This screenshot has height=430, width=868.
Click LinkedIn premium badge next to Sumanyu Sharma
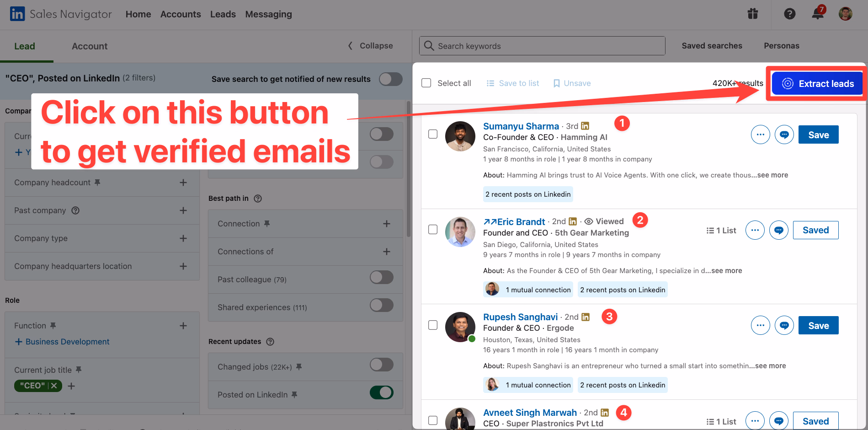coord(585,126)
